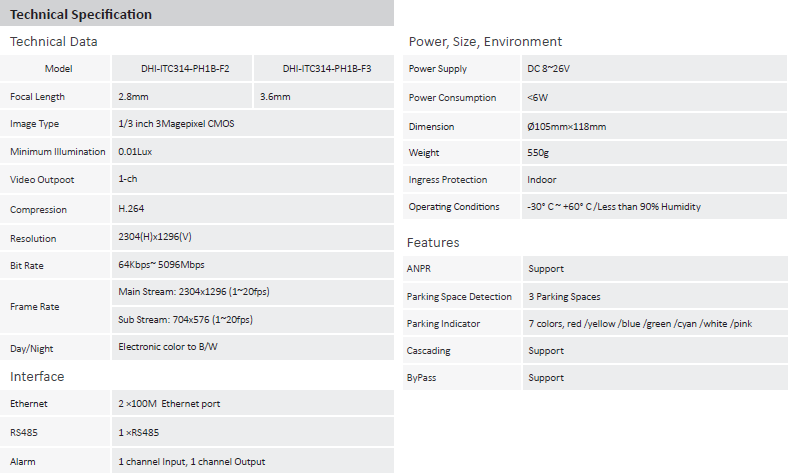788x473 pixels.
Task: Select the 1/3 inch 3Magepixel CMOS cell
Action: tap(253, 124)
